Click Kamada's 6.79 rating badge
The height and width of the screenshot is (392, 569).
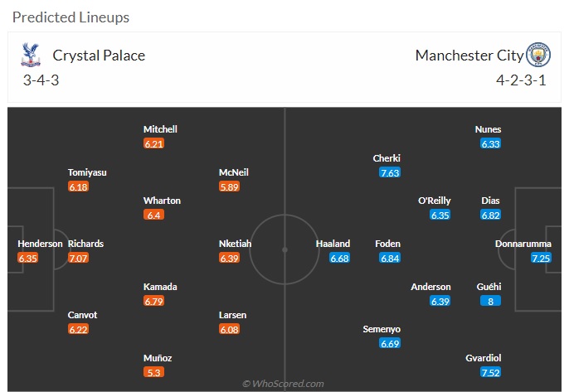154,301
